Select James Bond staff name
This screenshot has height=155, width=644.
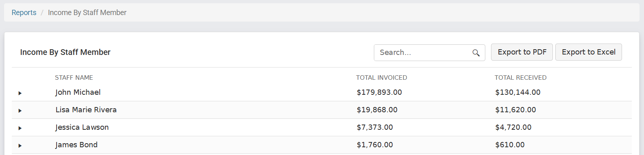76,145
